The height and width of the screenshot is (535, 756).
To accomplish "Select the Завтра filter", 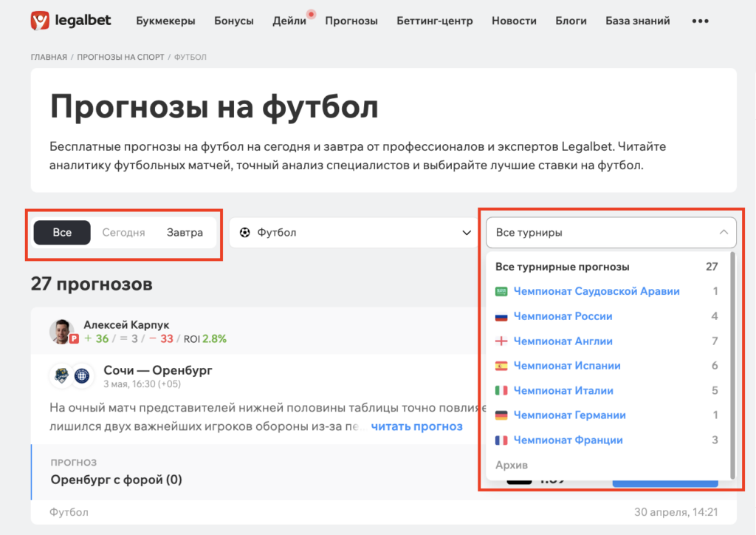I will (185, 233).
